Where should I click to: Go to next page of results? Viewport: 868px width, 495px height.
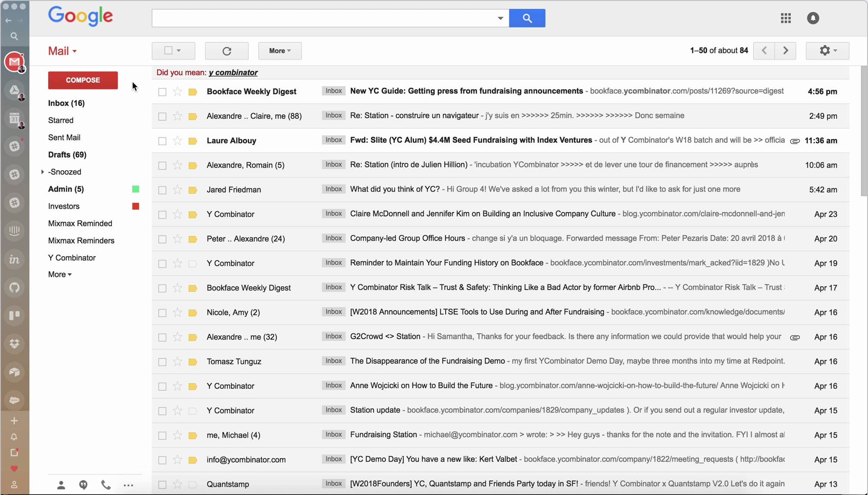[x=786, y=51]
